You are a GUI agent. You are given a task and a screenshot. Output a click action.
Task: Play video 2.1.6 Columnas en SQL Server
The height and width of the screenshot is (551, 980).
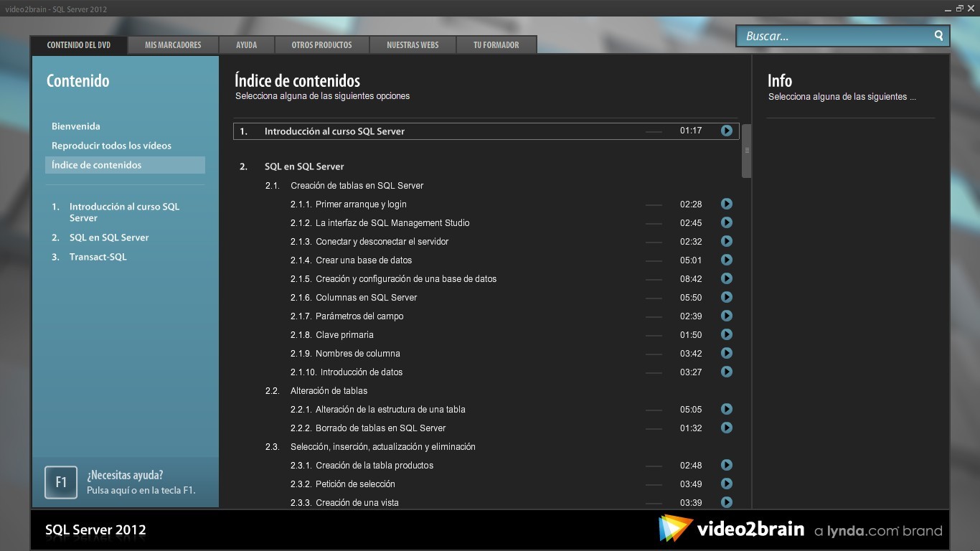click(727, 297)
